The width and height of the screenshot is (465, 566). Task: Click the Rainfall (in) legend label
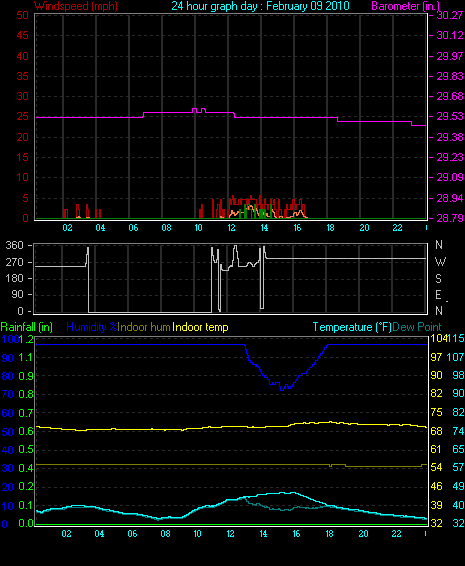click(27, 327)
